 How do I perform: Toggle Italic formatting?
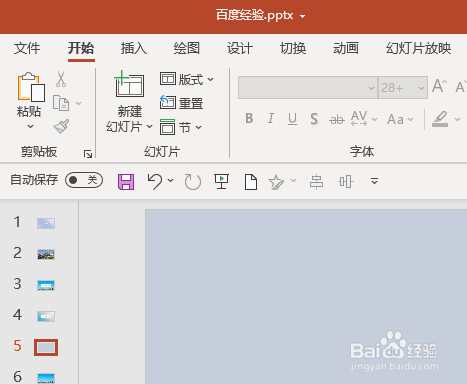point(271,118)
